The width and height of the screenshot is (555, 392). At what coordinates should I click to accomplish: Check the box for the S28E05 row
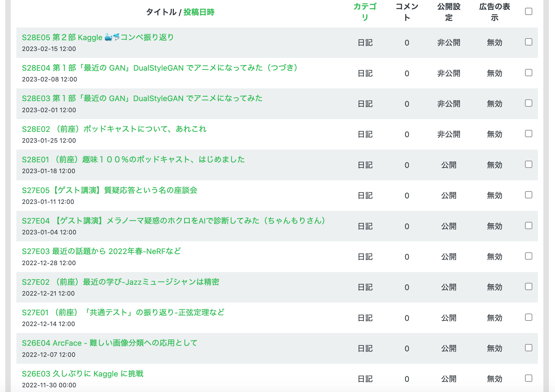coord(528,42)
